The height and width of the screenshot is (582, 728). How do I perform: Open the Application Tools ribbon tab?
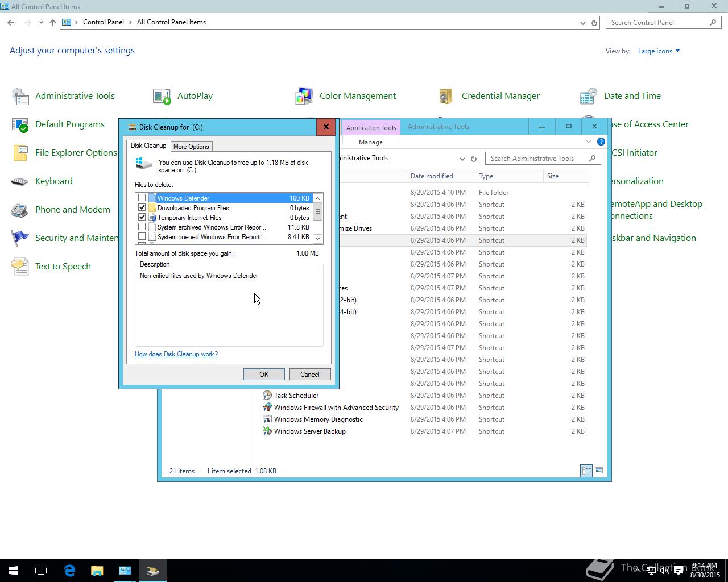tap(371, 128)
